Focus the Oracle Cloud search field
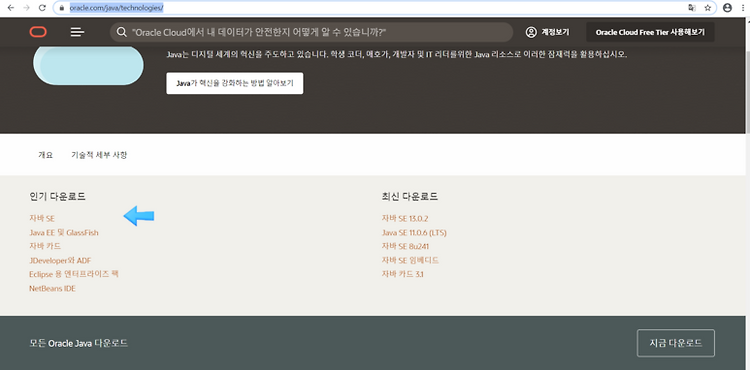Viewport: 750px width, 370px height. tap(311, 33)
